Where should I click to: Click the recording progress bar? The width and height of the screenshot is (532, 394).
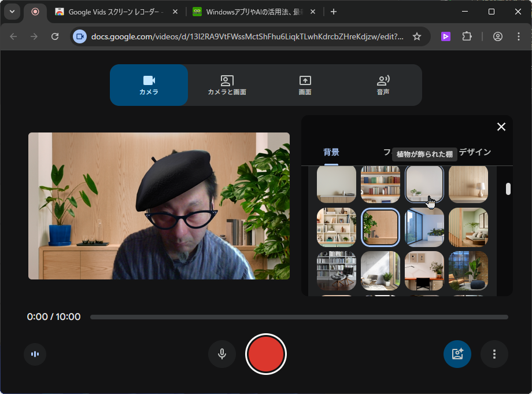pos(300,317)
